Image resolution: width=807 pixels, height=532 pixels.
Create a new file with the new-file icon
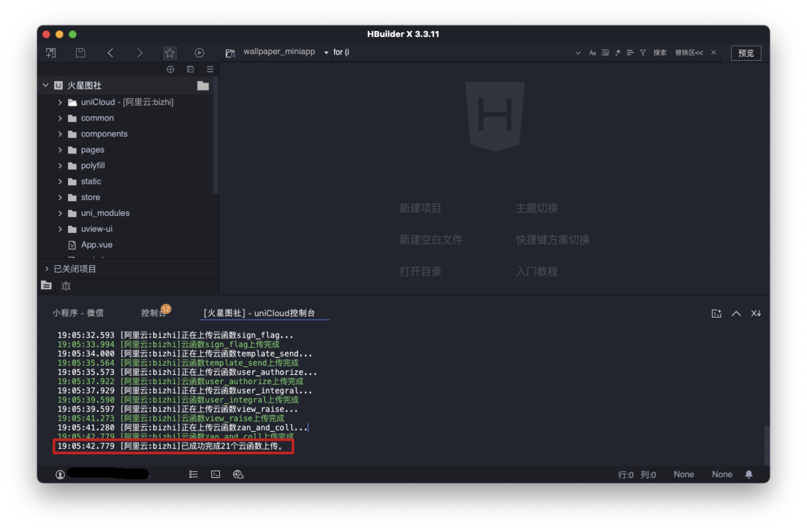pyautogui.click(x=51, y=53)
